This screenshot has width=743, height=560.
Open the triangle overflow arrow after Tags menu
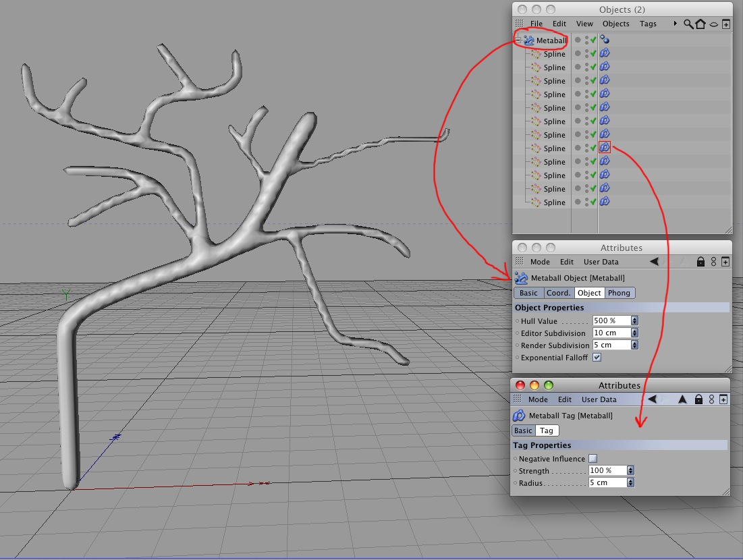[x=676, y=23]
